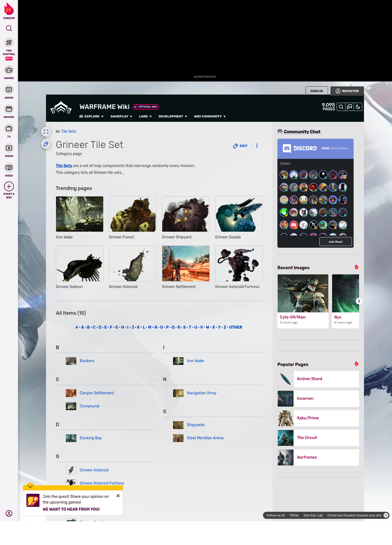This screenshot has width=392, height=545.
Task: Open the Grineer Galleon trending thumbnail
Action: 79,264
